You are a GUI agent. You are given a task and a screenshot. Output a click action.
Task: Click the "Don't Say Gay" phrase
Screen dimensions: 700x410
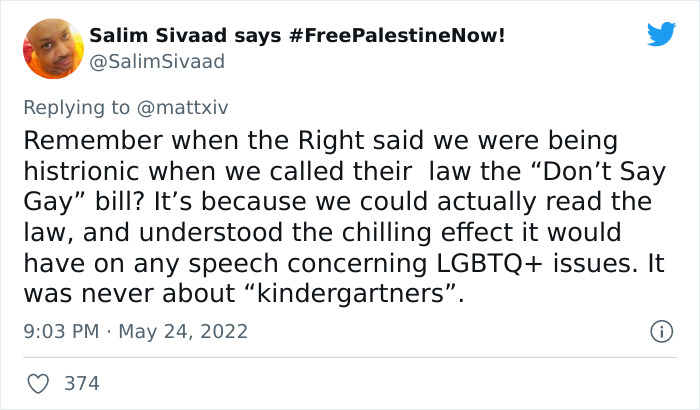(572, 170)
